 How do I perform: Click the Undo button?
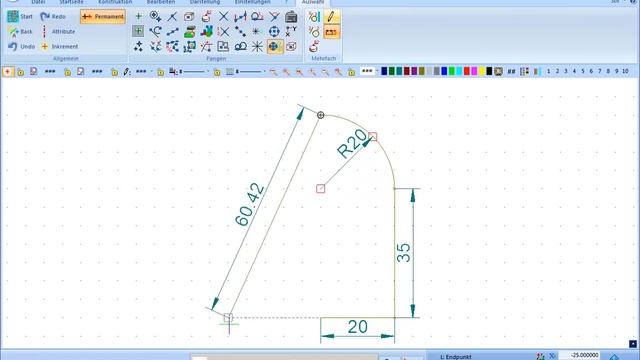click(x=21, y=47)
